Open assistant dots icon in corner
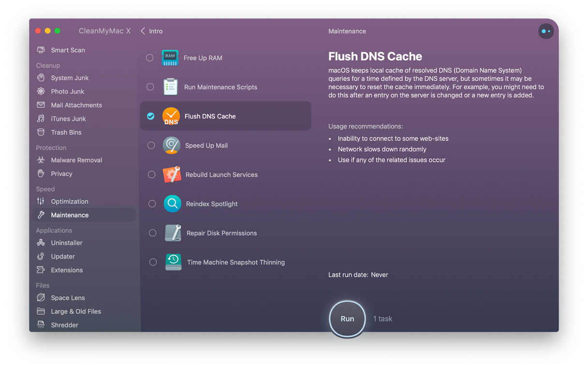588x368 pixels. pos(546,31)
